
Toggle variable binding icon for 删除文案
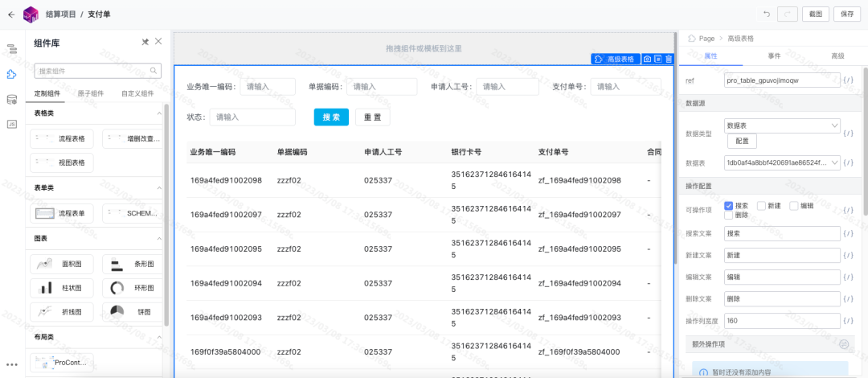tap(848, 299)
